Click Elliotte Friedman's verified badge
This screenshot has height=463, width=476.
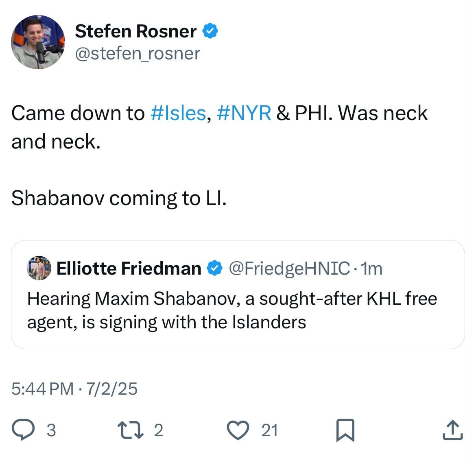pos(215,269)
